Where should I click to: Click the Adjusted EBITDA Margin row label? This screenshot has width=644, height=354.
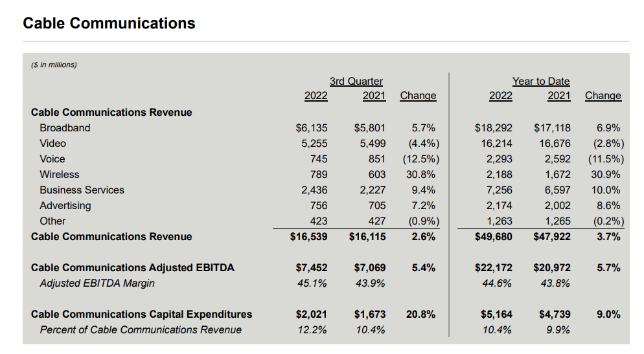[x=97, y=283]
